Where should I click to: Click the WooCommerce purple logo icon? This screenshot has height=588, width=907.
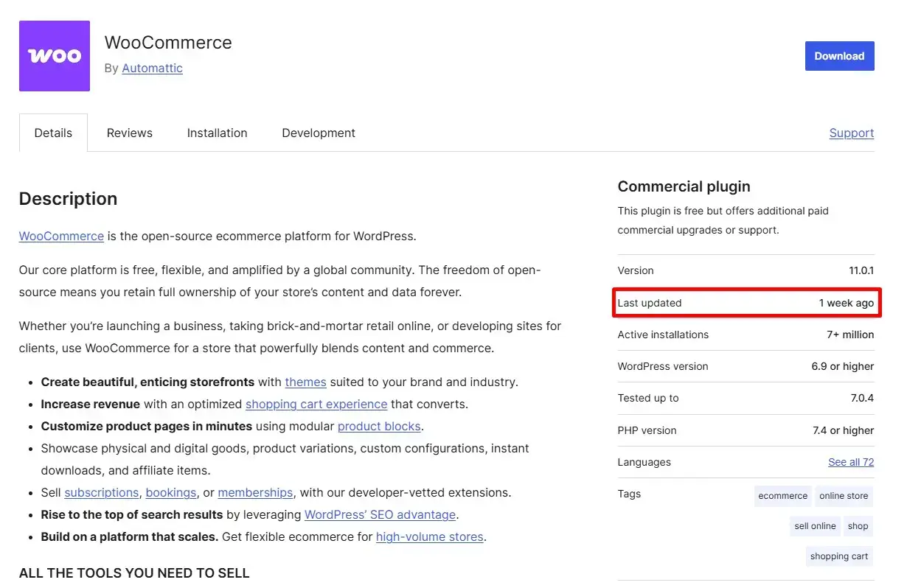pos(55,56)
